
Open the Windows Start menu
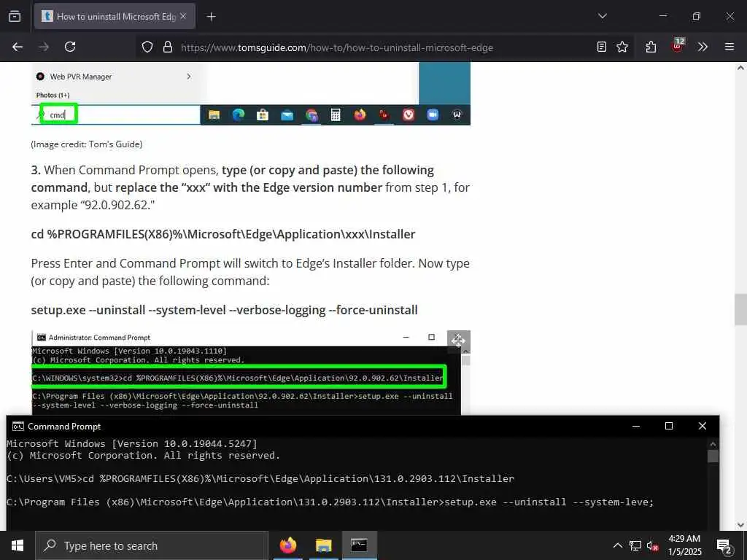coord(18,545)
